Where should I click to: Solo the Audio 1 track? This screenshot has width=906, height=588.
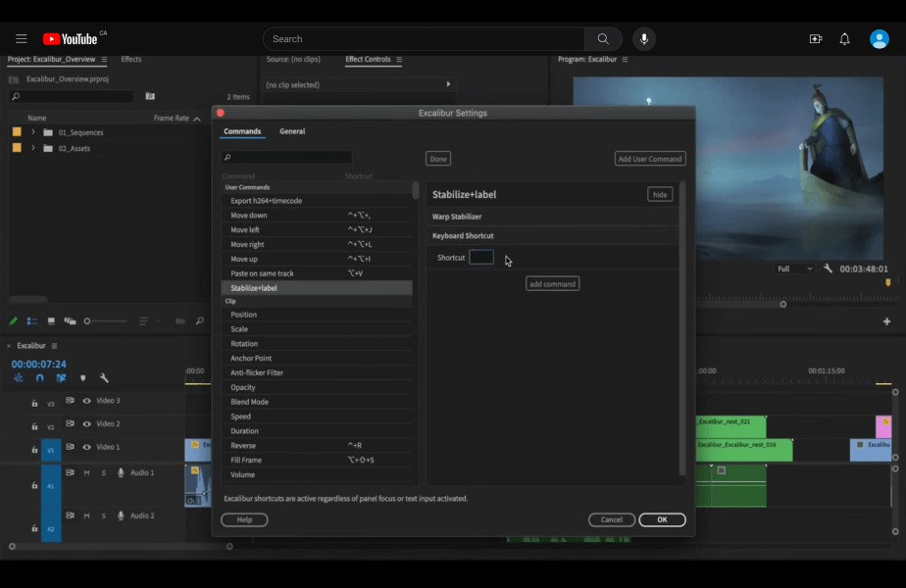point(104,473)
